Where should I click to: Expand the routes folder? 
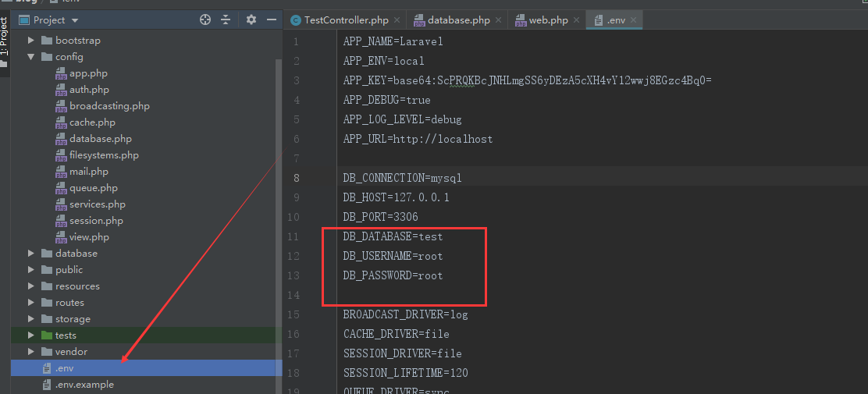tap(31, 303)
